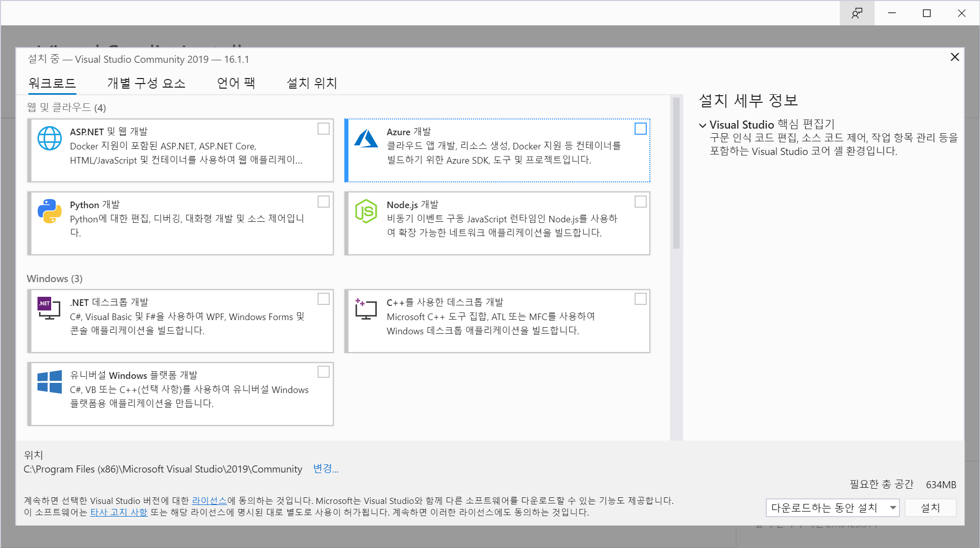Check the Node.js 개발 workload
980x548 pixels.
coord(641,202)
